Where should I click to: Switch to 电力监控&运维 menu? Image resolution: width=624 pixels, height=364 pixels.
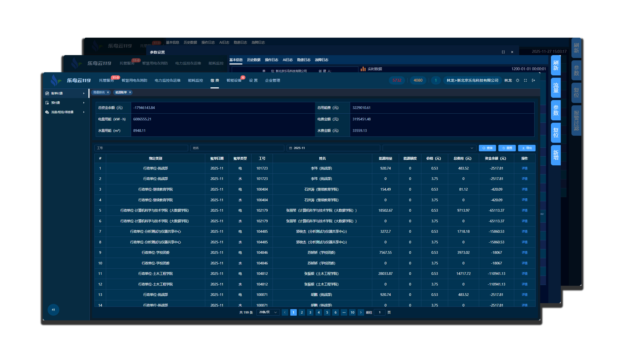[168, 81]
